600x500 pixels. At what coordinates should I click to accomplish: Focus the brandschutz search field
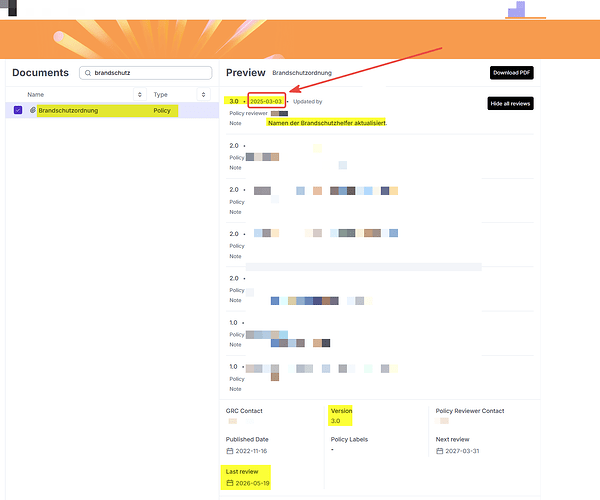click(145, 73)
